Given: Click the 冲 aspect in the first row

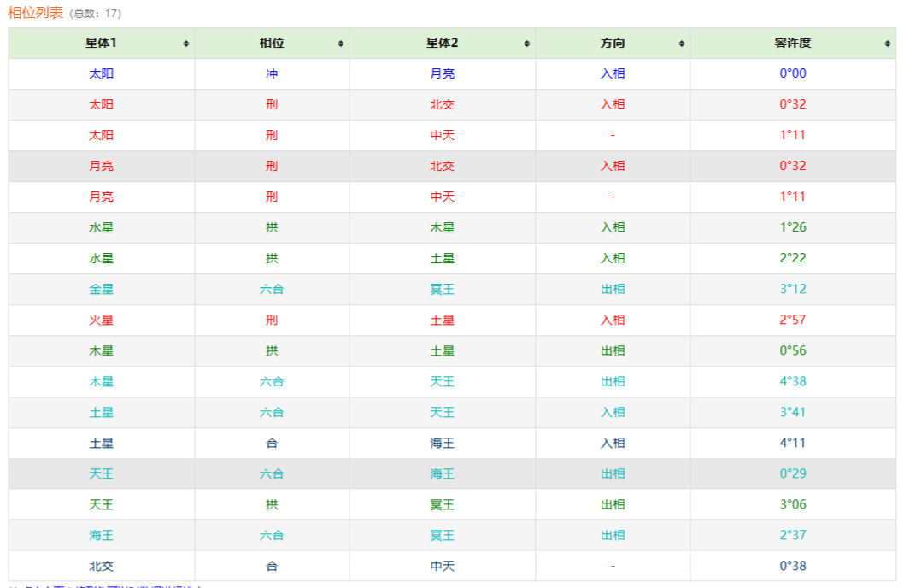Looking at the screenshot, I should click(272, 73).
